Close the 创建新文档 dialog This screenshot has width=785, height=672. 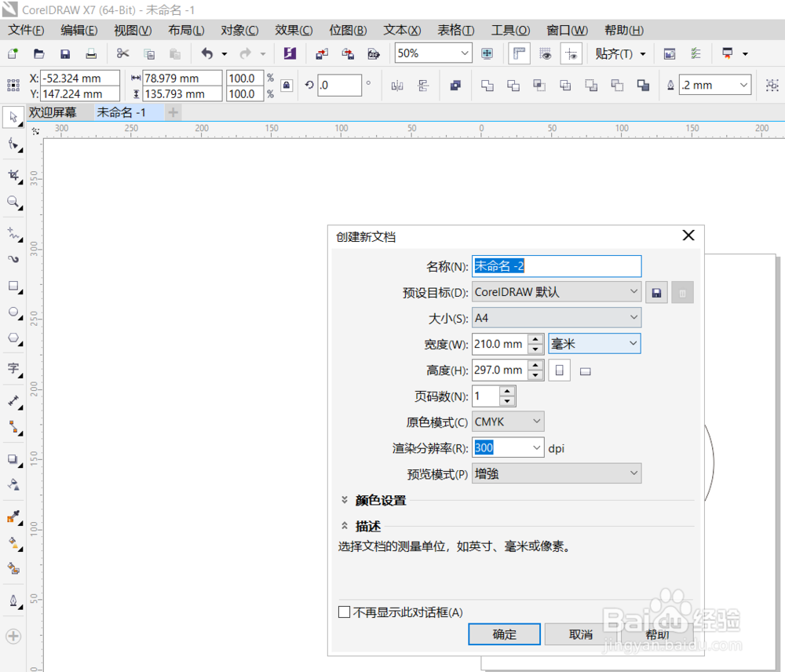point(688,236)
